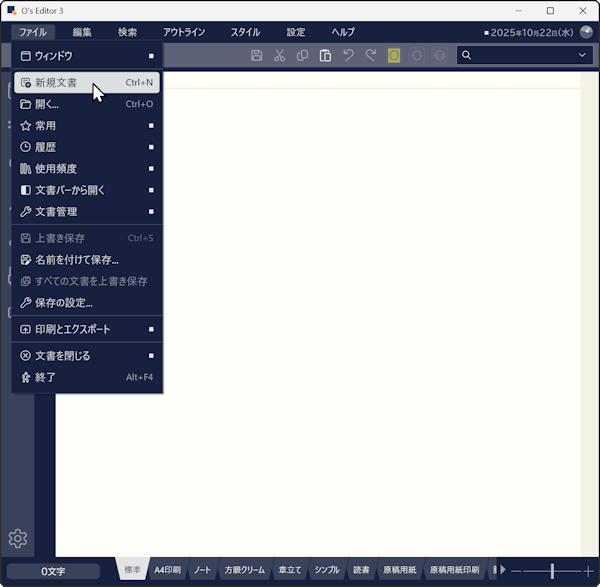Image resolution: width=600 pixels, height=587 pixels.
Task: Click the copy icon in the toolbar
Action: pos(302,56)
